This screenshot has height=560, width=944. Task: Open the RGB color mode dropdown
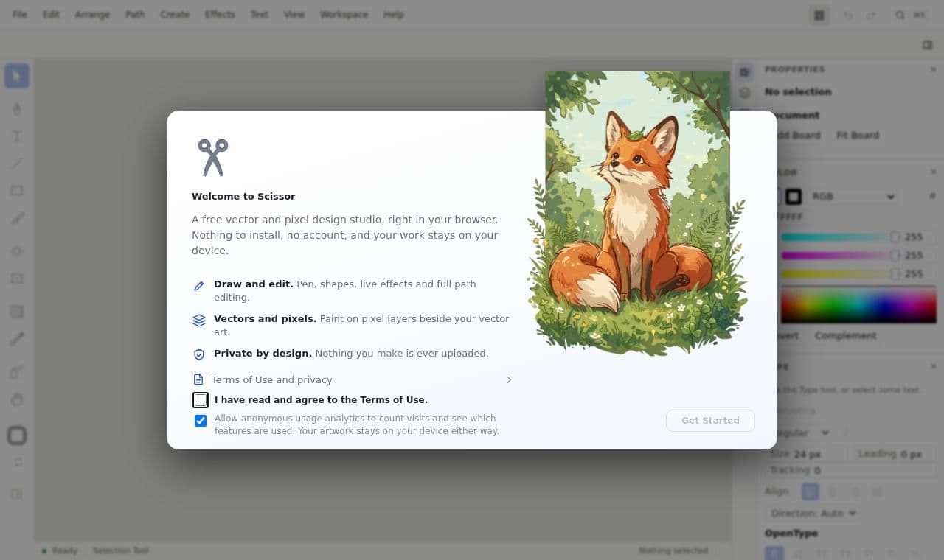coord(853,197)
